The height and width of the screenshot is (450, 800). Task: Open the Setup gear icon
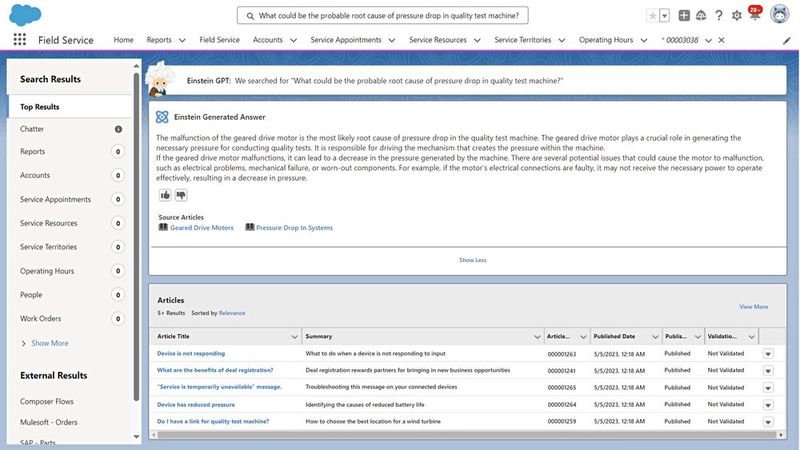point(736,16)
